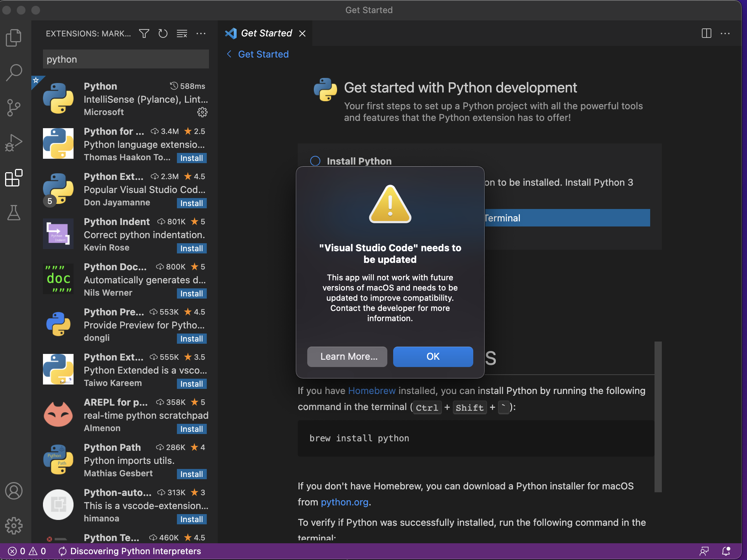Refresh the extensions list
Image resolution: width=747 pixels, height=560 pixels.
pos(163,34)
